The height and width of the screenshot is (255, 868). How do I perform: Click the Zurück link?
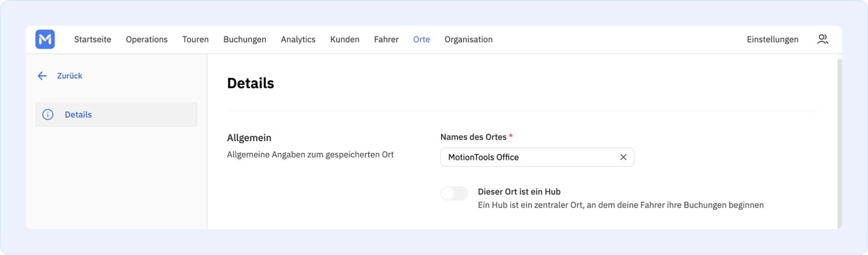[70, 75]
